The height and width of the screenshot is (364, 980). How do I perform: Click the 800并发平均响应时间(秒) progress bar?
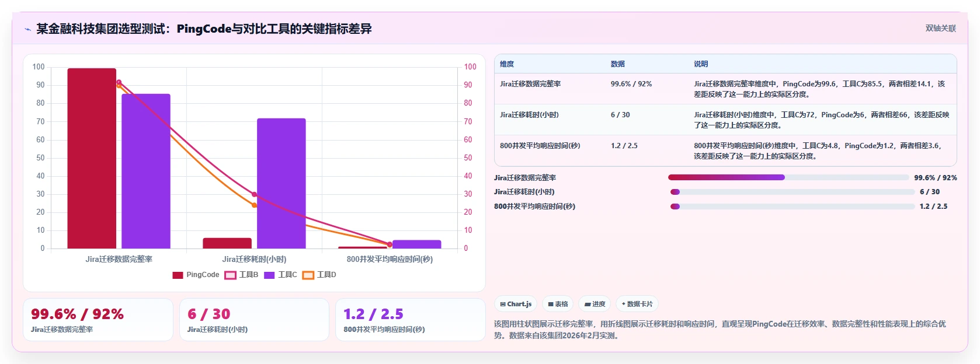click(x=793, y=206)
